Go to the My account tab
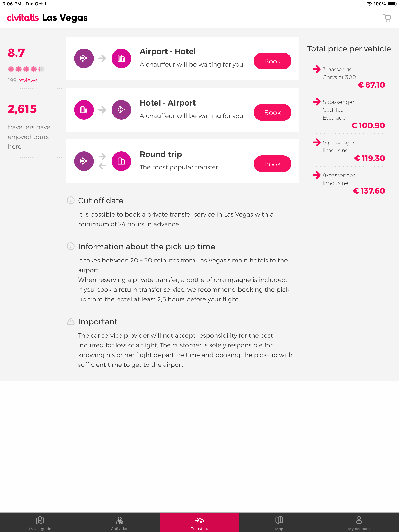Viewport: 399px width, 532px height. coord(359,522)
